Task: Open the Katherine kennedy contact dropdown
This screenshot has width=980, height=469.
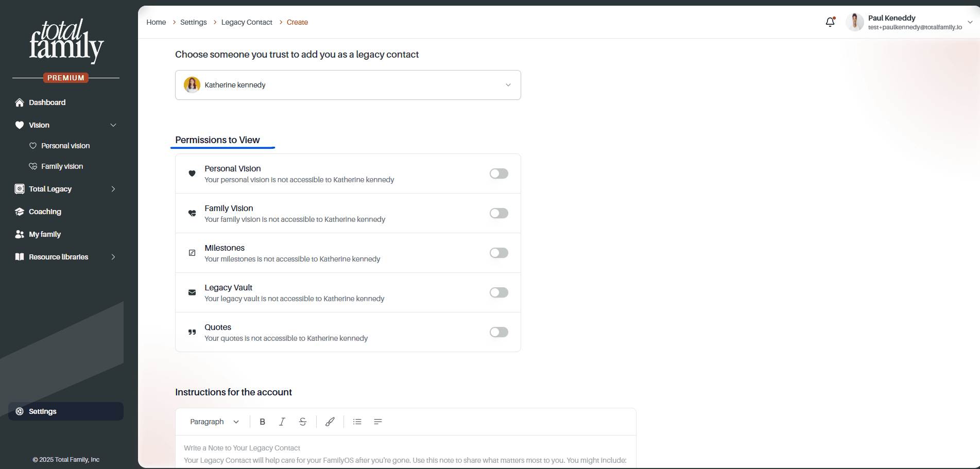Action: [x=348, y=85]
